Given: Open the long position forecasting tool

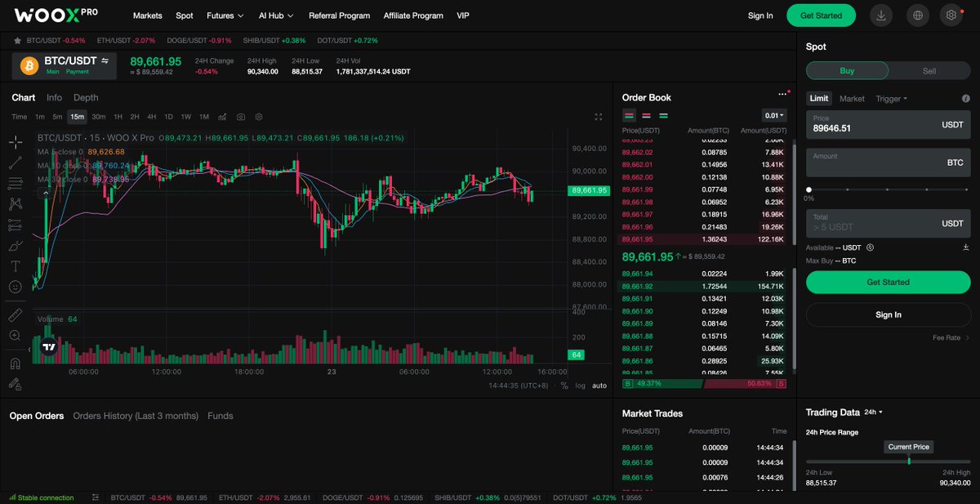Looking at the screenshot, I should [15, 225].
